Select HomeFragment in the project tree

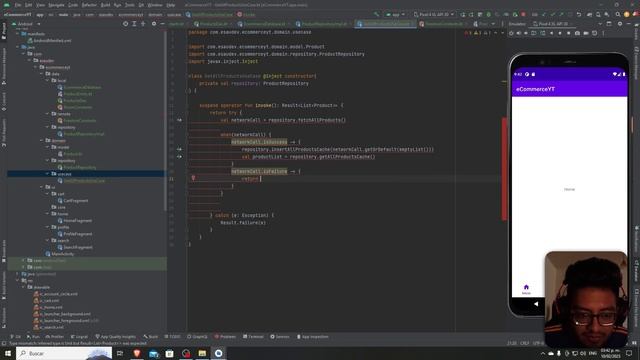(x=74, y=221)
